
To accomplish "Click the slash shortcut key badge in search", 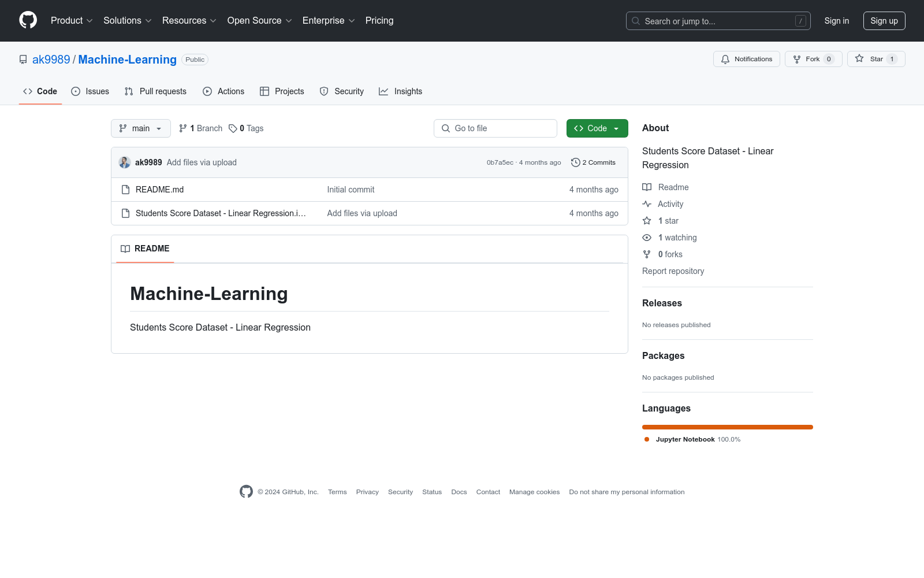I will [800, 21].
